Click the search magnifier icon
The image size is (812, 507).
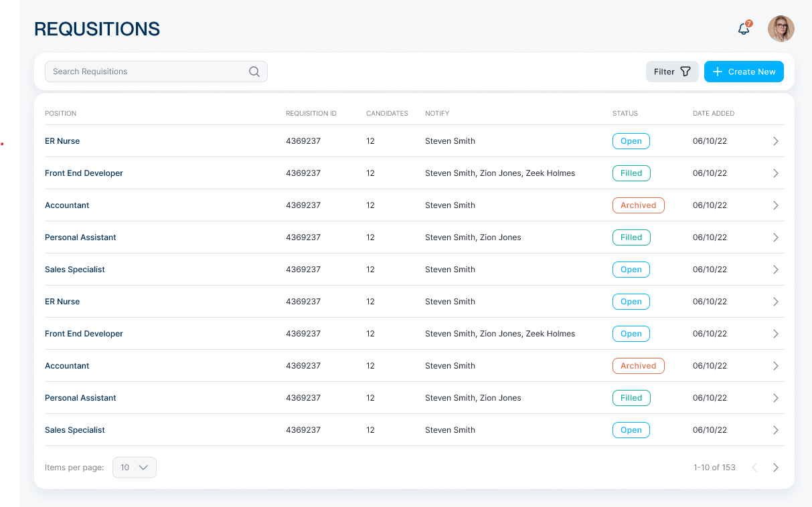(x=254, y=72)
